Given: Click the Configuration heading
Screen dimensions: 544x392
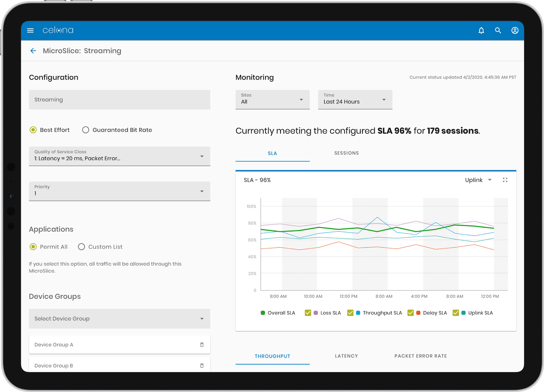Looking at the screenshot, I should (x=53, y=77).
